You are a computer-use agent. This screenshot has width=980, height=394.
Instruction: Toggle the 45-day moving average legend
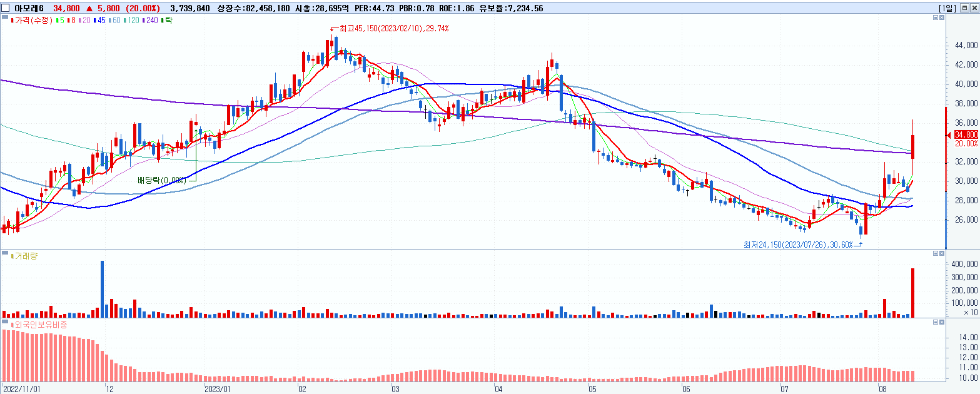(100, 21)
